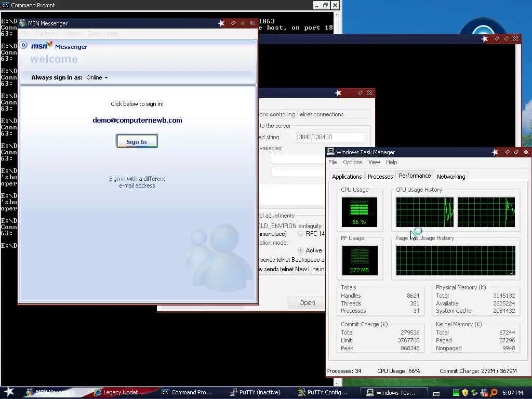Click the Threads value 381
Image resolution: width=532 pixels, height=399 pixels.
[415, 303]
